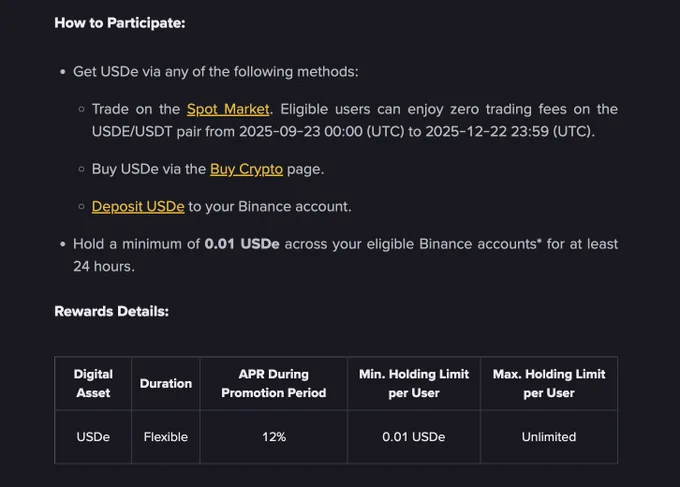Screen dimensions: 680x487
Task: Click Max. Holding Limit per User header
Action: (x=549, y=383)
